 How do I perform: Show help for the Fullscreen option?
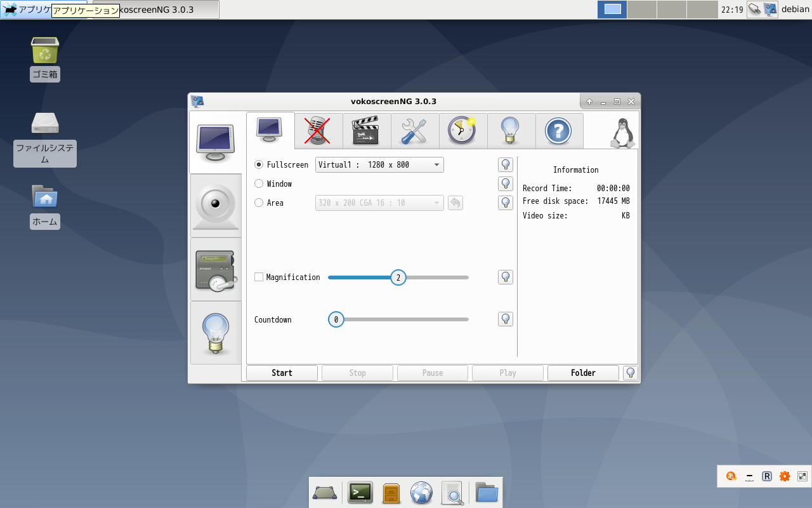pyautogui.click(x=506, y=164)
